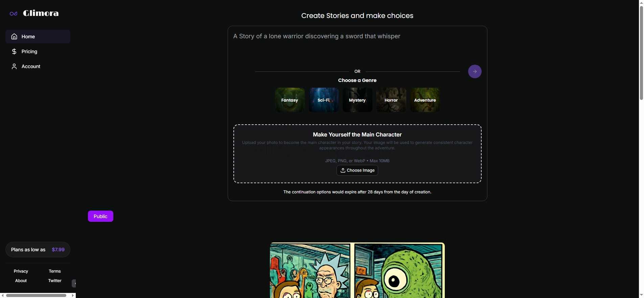Open the Pricing page from sidebar
The width and height of the screenshot is (644, 298).
[29, 51]
